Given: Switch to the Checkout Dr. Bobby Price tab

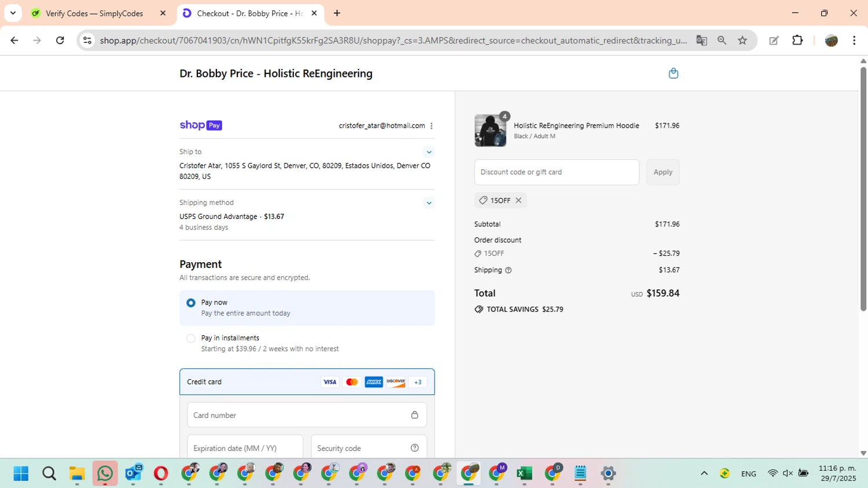Looking at the screenshot, I should 249,13.
